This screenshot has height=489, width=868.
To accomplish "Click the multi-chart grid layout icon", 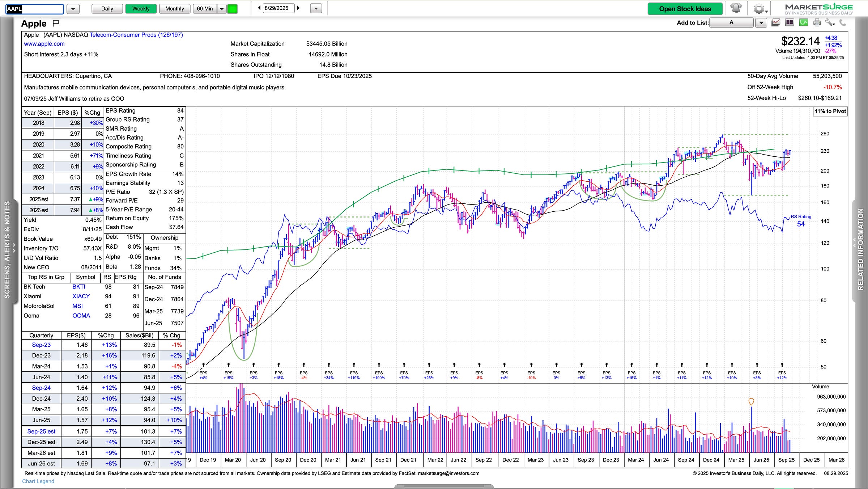I will click(790, 23).
